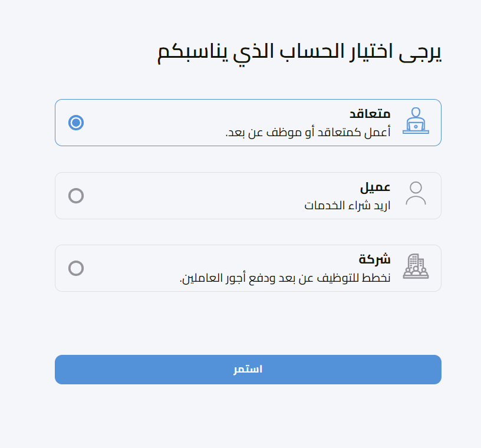Screen dimensions: 481x448
Task: Click the words ودفع أجور العاملين
Action: click(x=221, y=278)
